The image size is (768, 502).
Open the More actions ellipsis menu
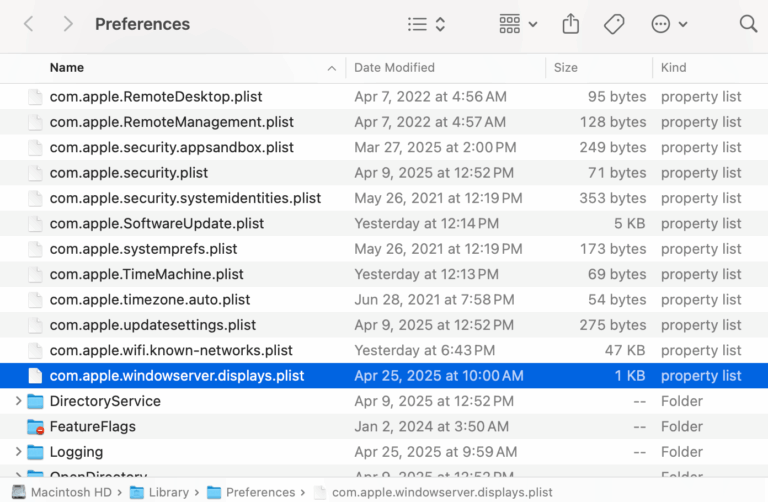point(669,24)
